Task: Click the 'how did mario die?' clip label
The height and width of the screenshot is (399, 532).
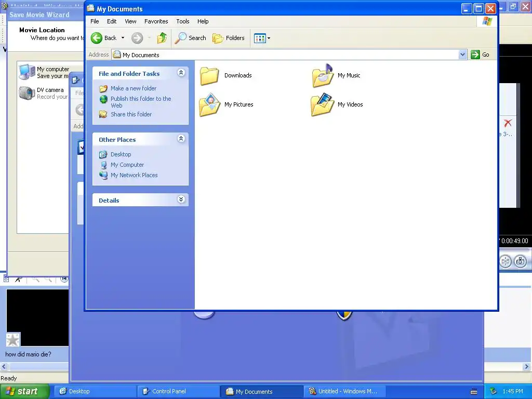Action: [x=28, y=354]
